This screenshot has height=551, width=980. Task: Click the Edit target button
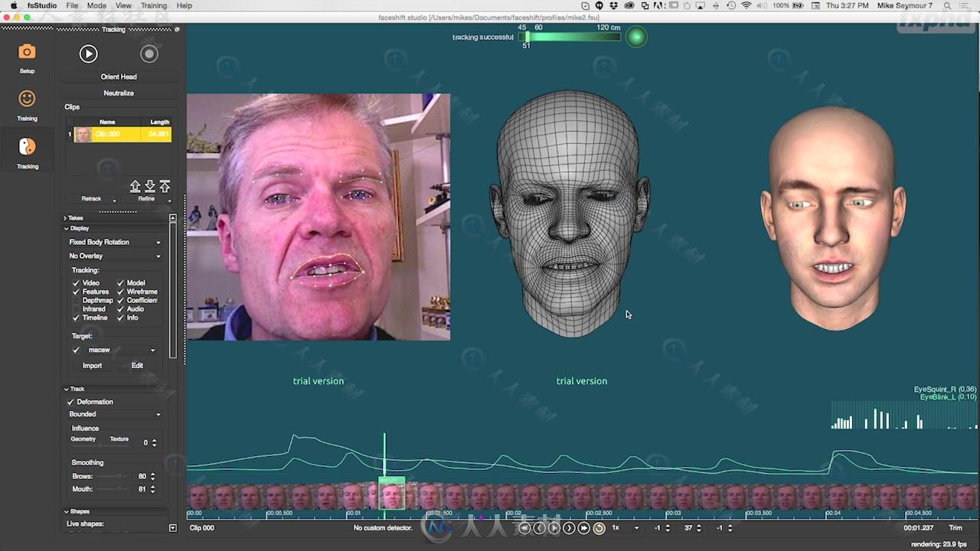point(137,366)
